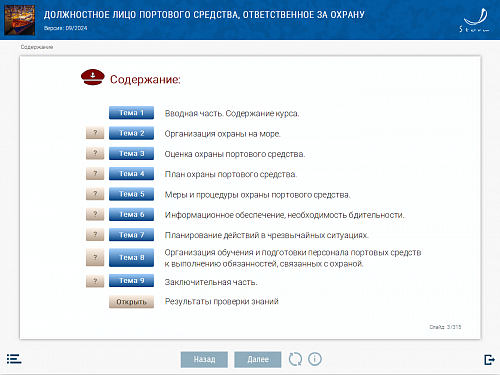The height and width of the screenshot is (375, 500).
Task: Open Тема 4 button
Action: (x=131, y=174)
